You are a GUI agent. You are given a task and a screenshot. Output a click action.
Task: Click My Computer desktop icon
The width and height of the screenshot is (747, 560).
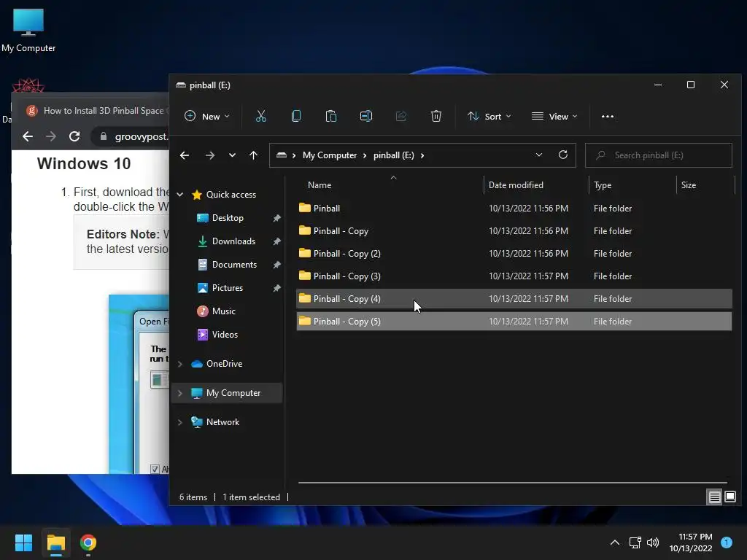tap(28, 30)
